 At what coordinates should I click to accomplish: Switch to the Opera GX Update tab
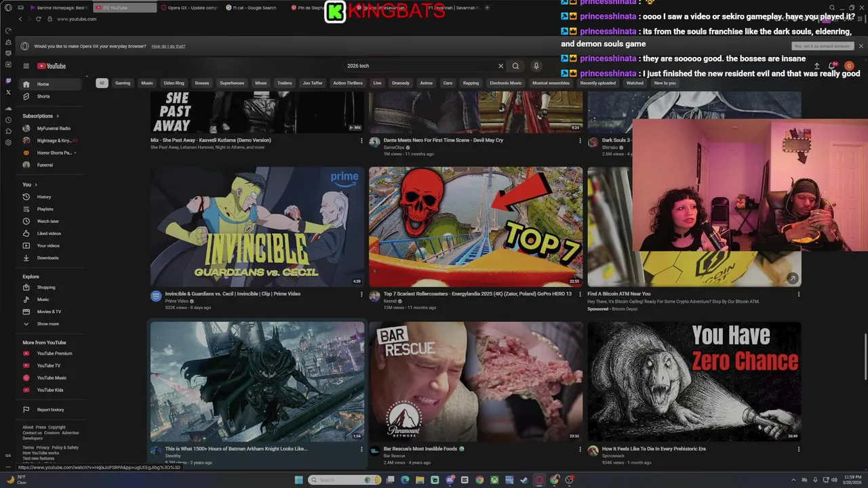[190, 7]
